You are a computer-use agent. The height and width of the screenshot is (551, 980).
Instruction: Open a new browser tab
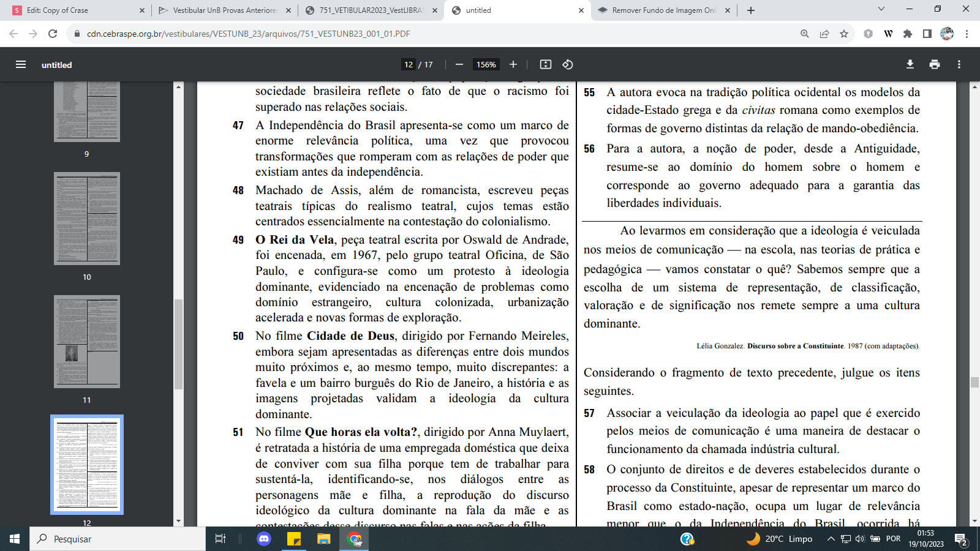[x=751, y=10]
